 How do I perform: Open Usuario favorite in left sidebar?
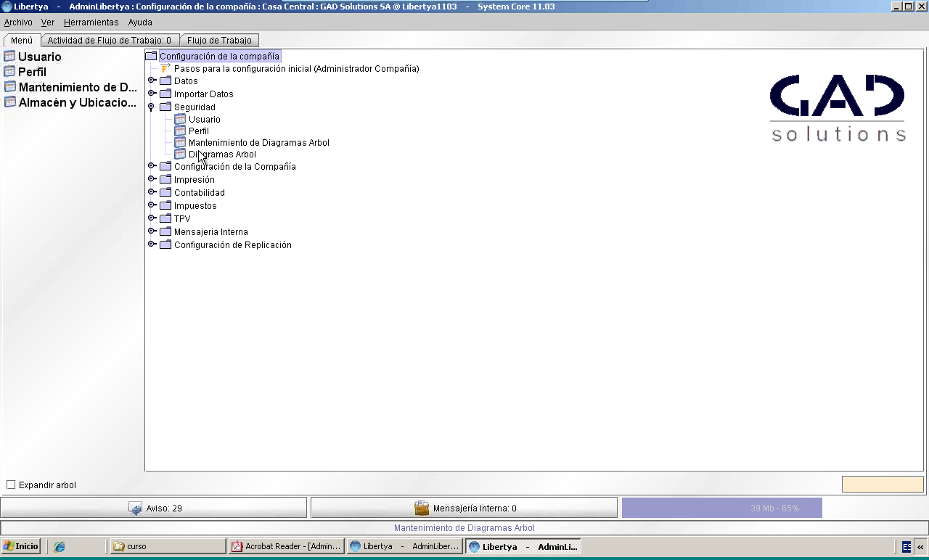[40, 57]
